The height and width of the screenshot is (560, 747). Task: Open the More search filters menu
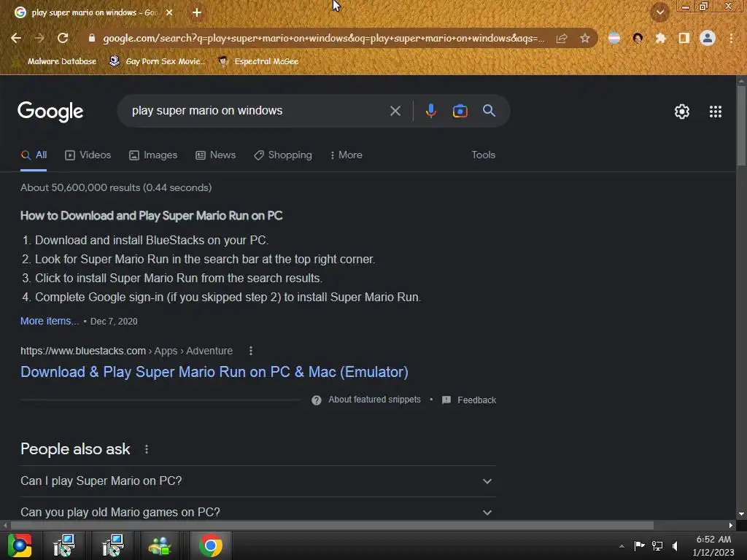[347, 155]
